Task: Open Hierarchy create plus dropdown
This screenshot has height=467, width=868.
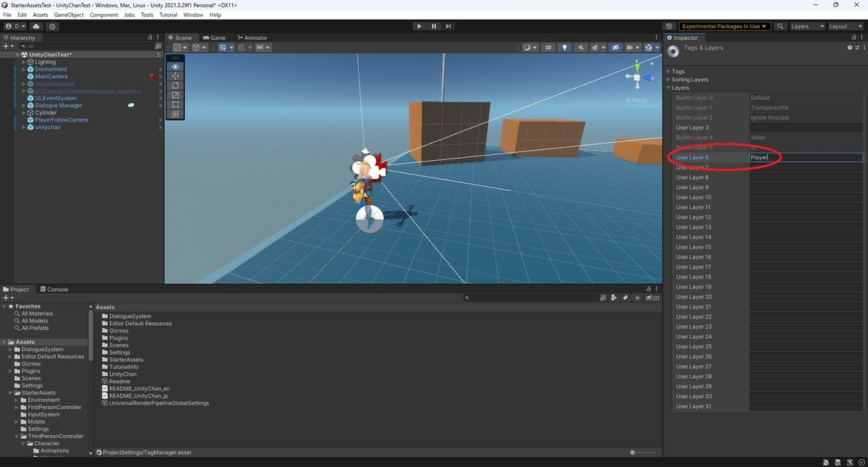Action: tap(8, 46)
